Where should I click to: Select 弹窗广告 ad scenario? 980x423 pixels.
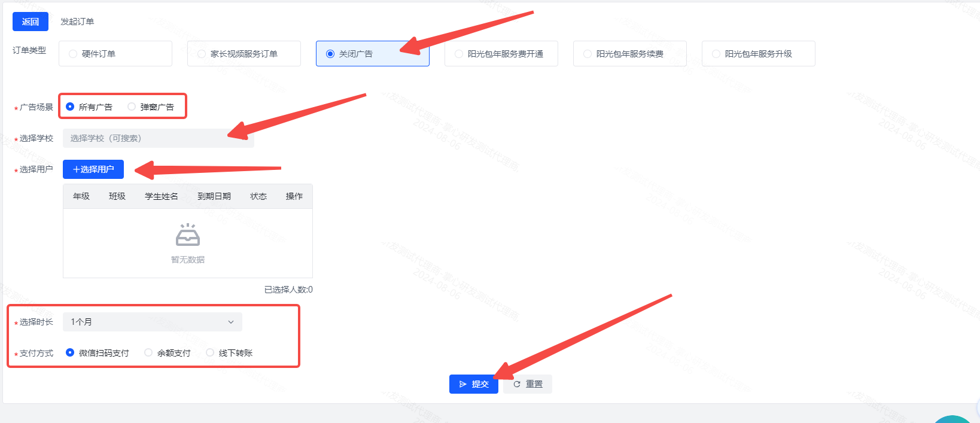[132, 107]
